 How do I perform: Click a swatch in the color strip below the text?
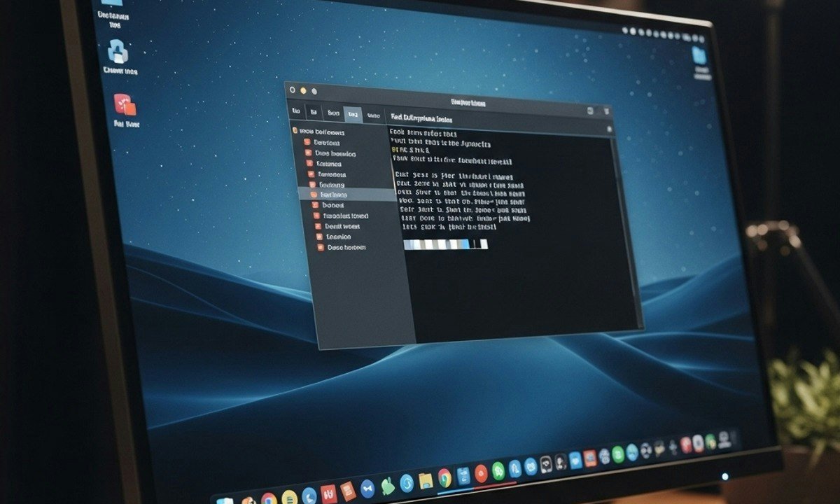(434, 245)
